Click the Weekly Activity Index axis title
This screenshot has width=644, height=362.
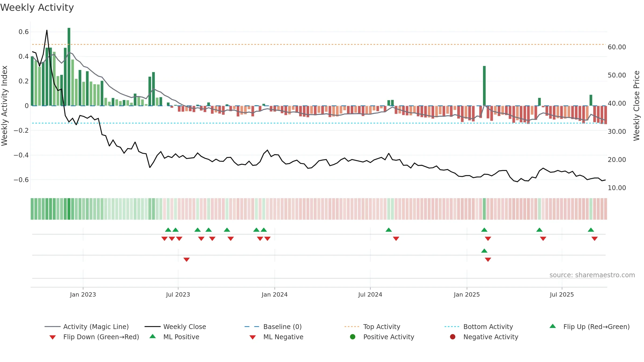click(x=4, y=106)
